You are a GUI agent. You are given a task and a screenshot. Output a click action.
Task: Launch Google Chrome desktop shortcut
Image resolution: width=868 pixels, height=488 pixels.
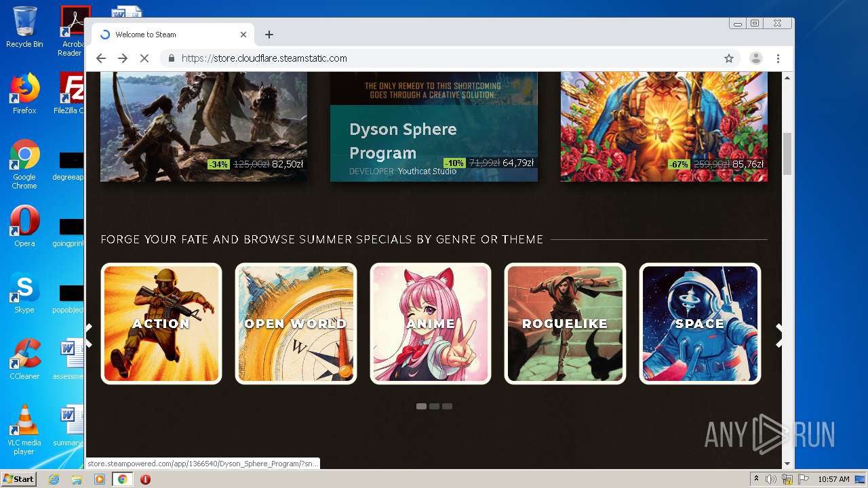24,165
